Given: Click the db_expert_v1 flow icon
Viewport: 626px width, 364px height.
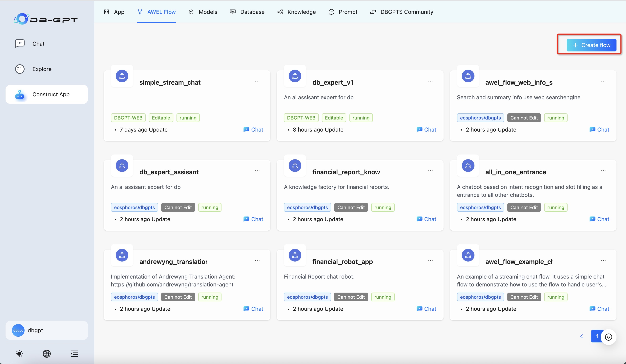Looking at the screenshot, I should [295, 76].
